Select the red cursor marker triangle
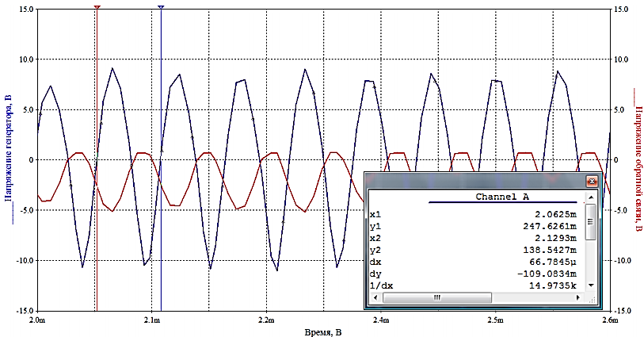This screenshot has height=337, width=644. point(97,7)
